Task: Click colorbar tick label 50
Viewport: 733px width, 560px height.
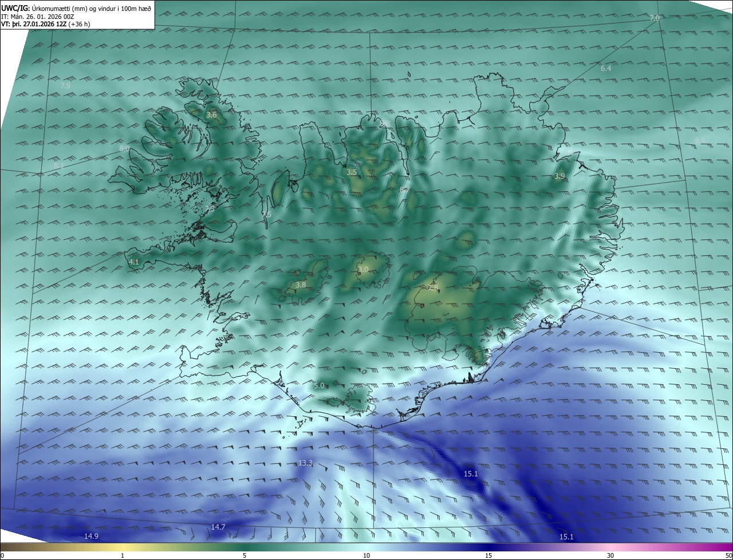Action: click(x=728, y=555)
